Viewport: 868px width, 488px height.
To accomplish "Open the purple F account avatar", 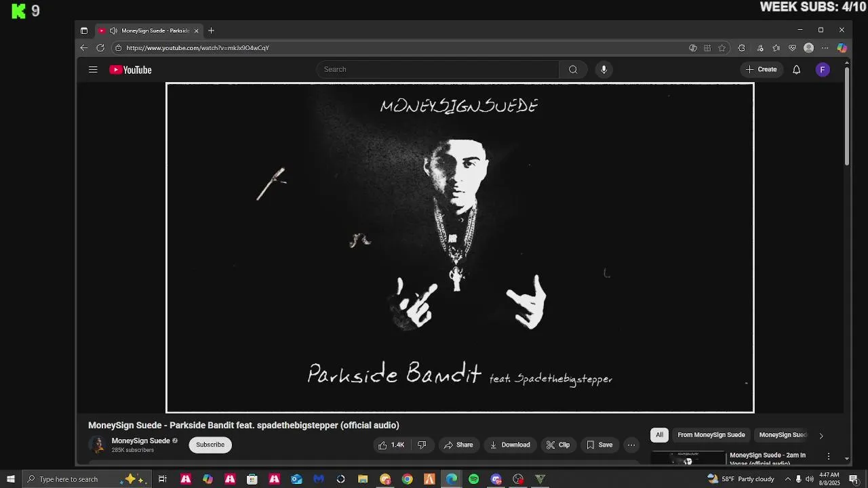I will pos(823,69).
